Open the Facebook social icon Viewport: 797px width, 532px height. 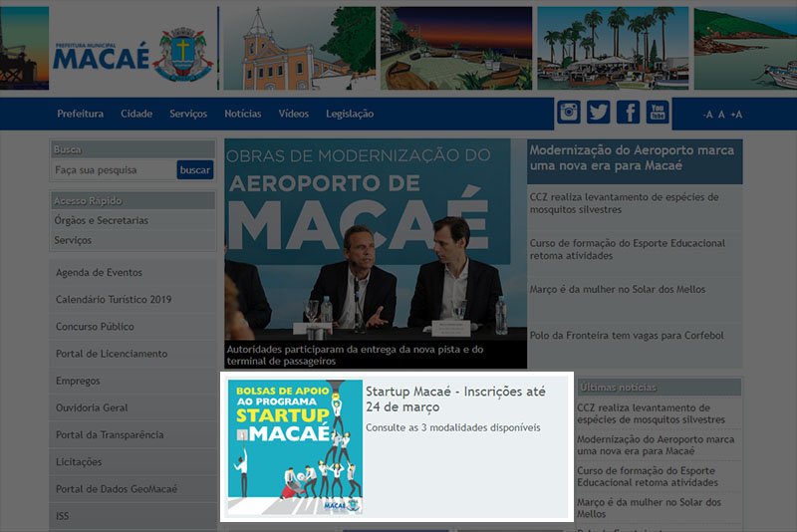(x=629, y=112)
